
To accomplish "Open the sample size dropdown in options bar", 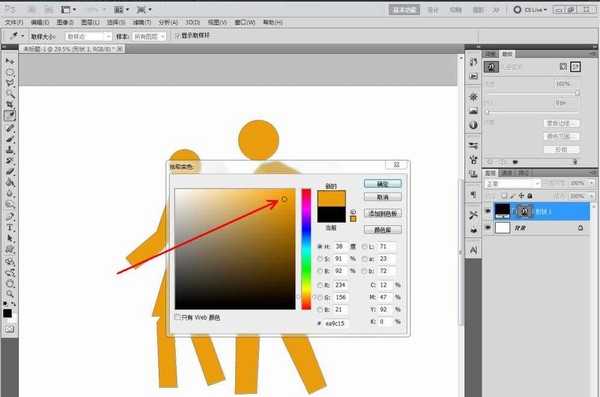I will 88,36.
